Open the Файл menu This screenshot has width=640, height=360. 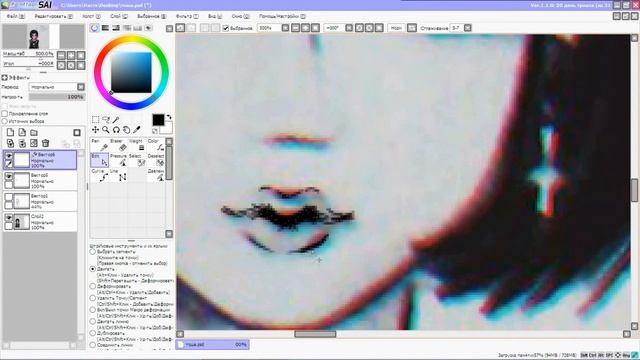click(16, 16)
